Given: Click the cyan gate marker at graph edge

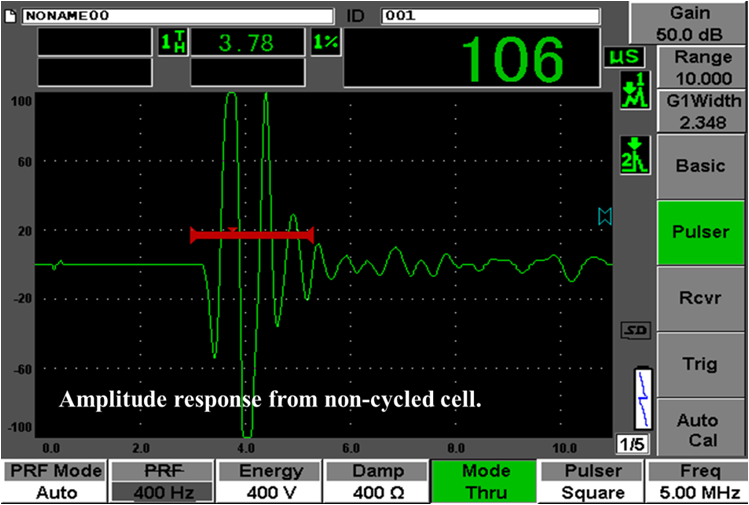Looking at the screenshot, I should coord(604,215).
